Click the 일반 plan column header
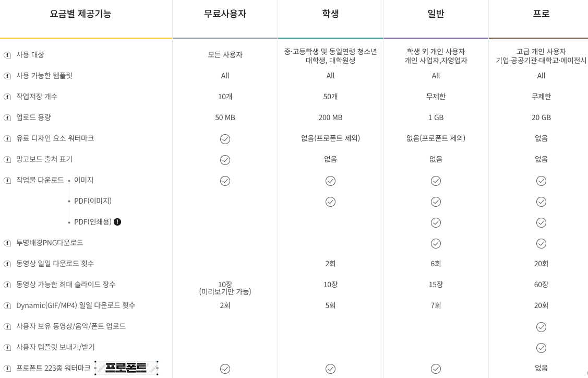Image resolution: width=588 pixels, height=378 pixels. click(x=436, y=14)
